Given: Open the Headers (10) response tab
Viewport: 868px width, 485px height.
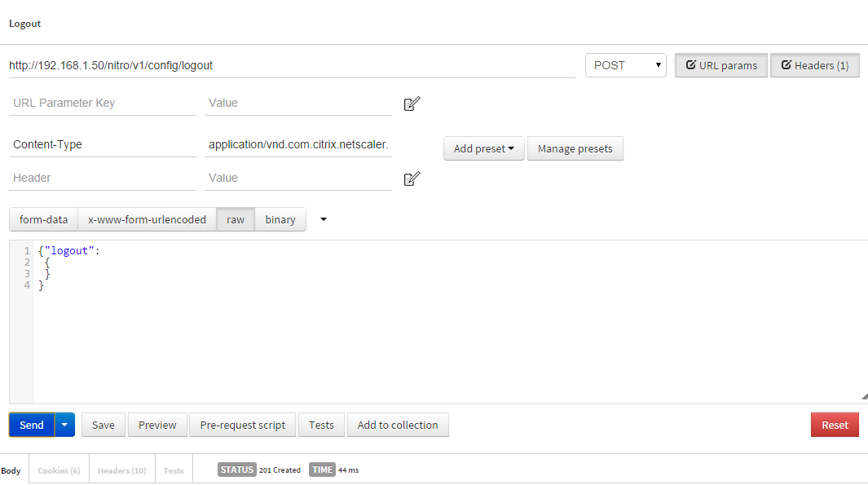Looking at the screenshot, I should 121,470.
